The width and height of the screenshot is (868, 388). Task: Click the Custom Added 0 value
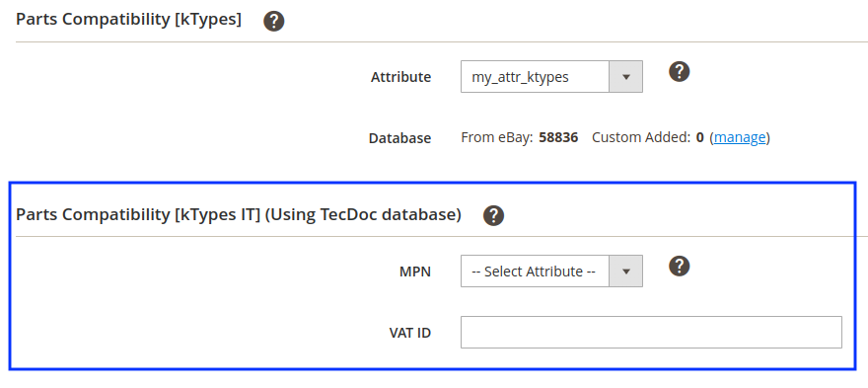(699, 137)
